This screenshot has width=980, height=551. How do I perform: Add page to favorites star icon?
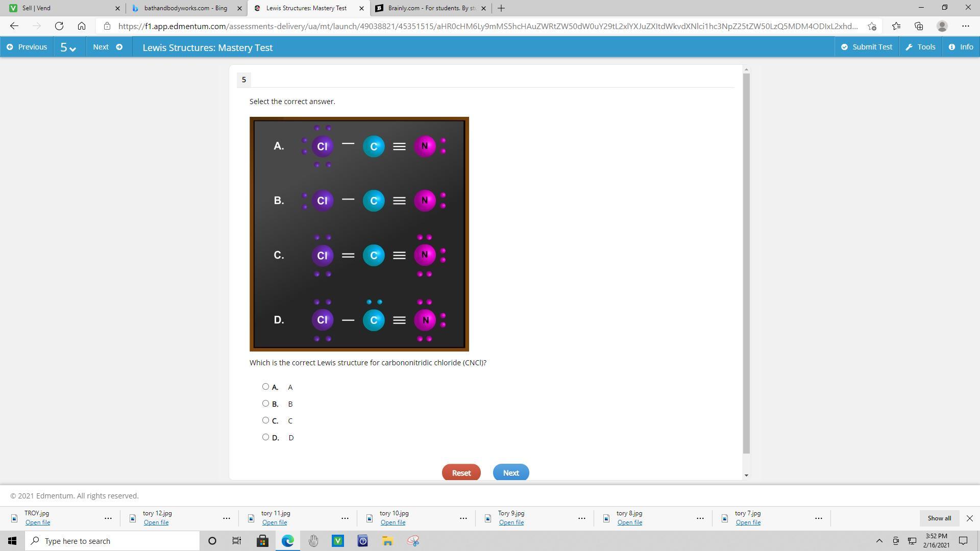[872, 26]
